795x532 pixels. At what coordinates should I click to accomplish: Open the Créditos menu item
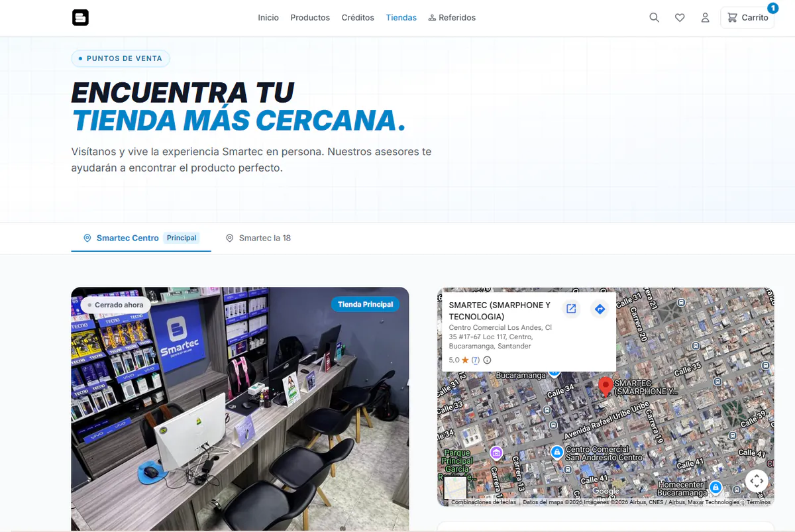(x=358, y=18)
